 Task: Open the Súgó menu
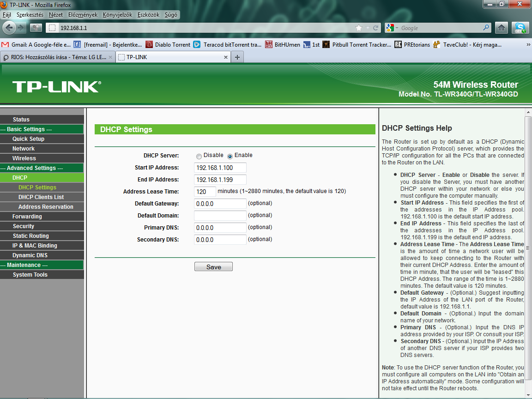tap(171, 15)
